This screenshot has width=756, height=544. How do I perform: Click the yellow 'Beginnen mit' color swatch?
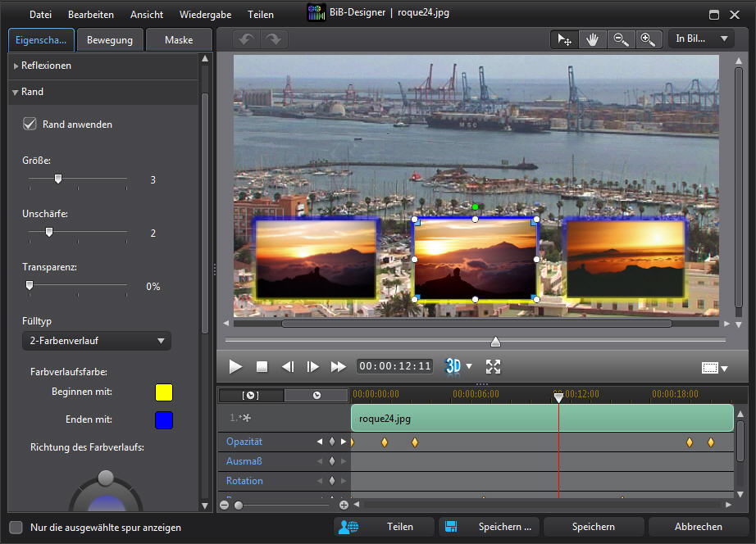164,392
